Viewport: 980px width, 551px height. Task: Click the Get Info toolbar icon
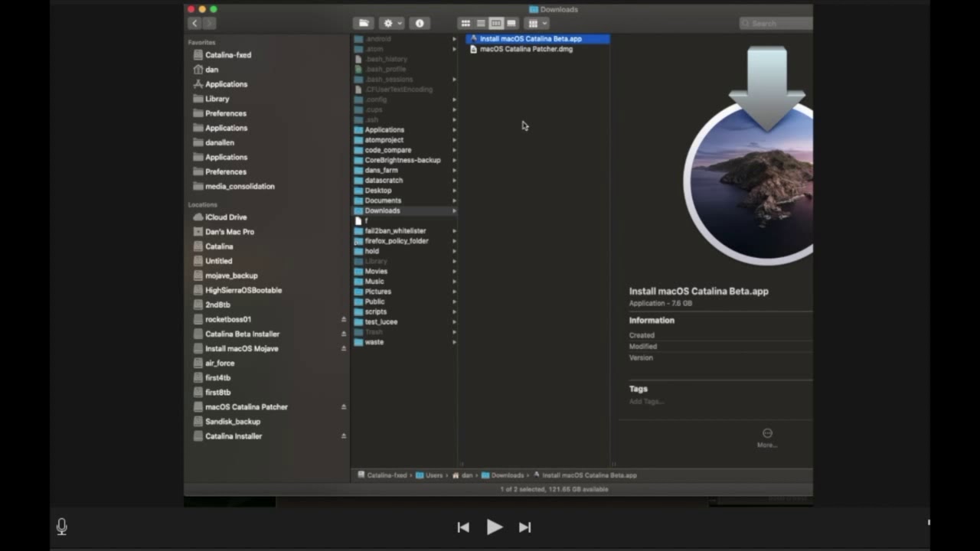(x=420, y=24)
